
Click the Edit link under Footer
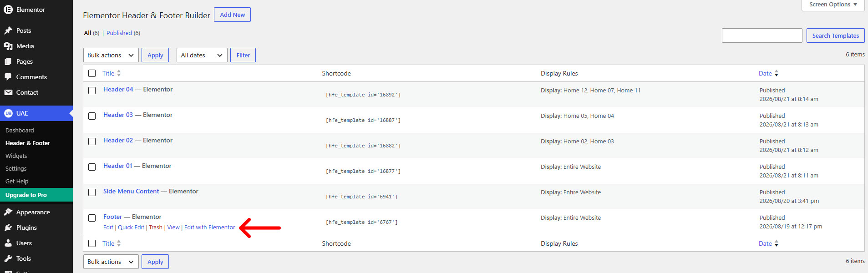(108, 227)
